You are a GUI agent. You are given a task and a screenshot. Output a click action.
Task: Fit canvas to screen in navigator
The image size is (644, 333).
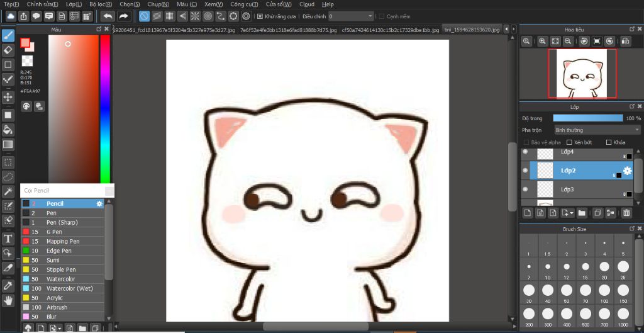555,41
